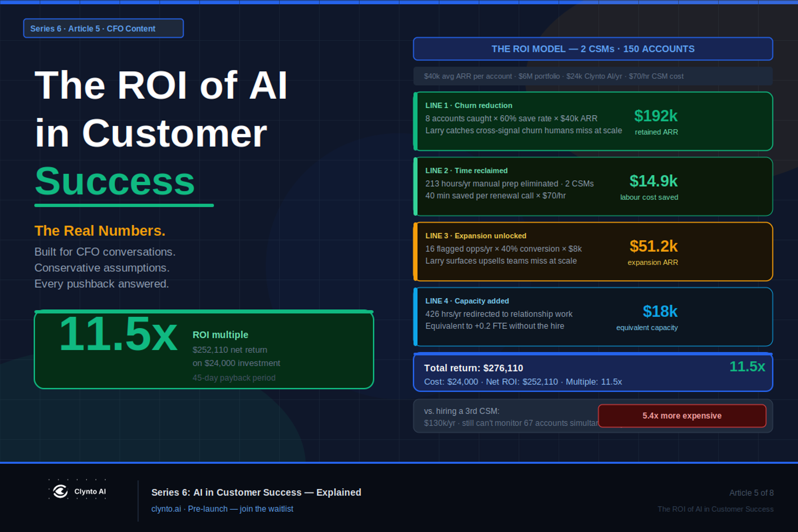798x532 pixels.
Task: Click '40 min saved per renewal call × $70/hr'
Action: (x=496, y=196)
